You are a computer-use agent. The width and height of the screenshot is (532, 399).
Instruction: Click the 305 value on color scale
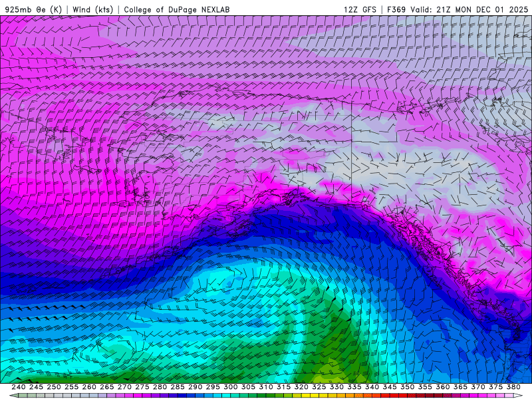tap(248, 387)
